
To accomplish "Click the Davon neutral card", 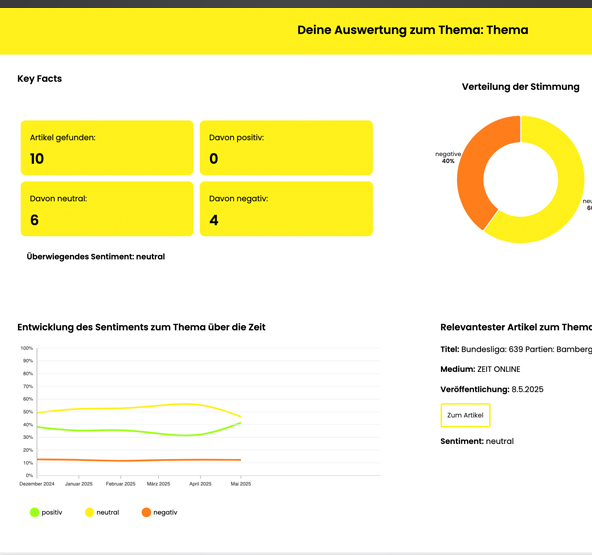I will tap(107, 209).
